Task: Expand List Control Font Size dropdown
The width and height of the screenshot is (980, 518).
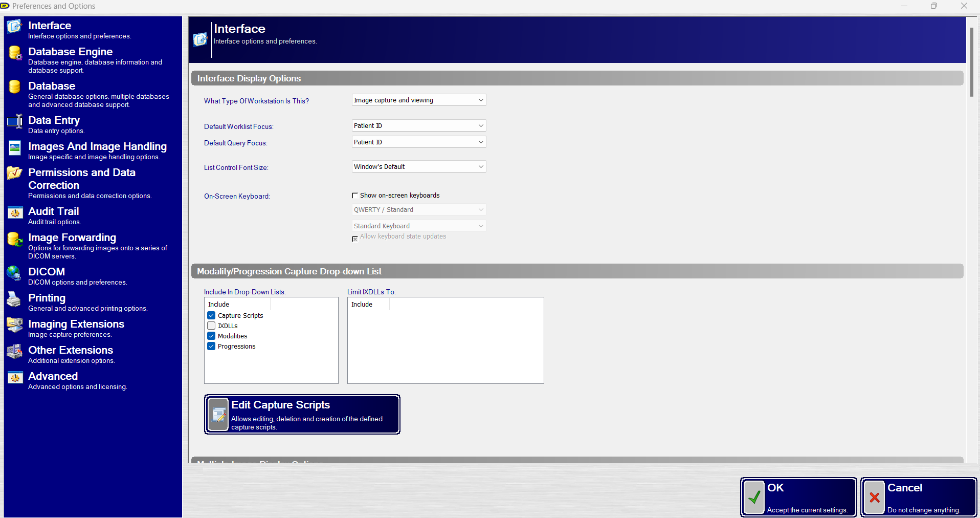Action: [419, 167]
